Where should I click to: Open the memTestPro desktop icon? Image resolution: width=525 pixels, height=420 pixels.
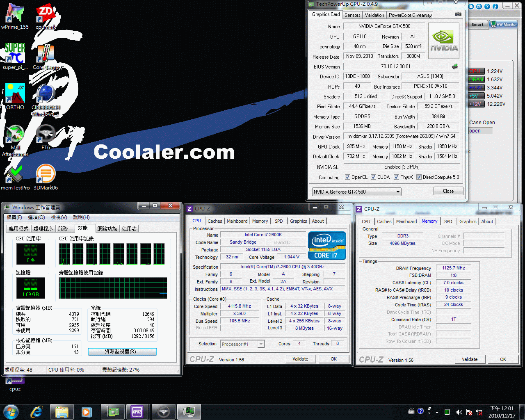15,177
